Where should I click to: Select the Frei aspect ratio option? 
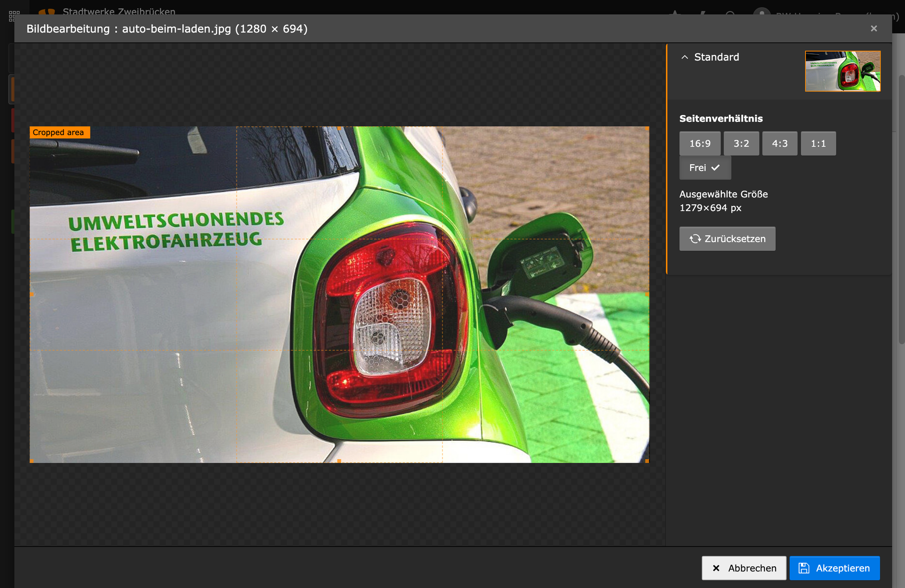pos(705,168)
